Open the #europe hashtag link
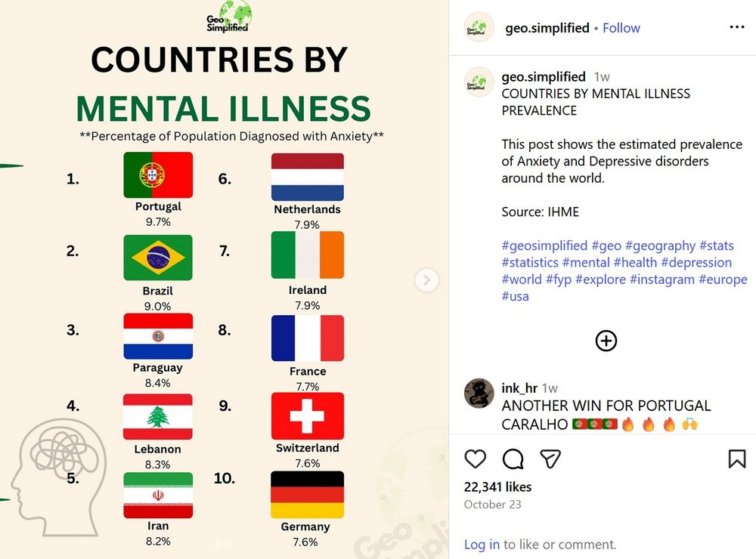 click(723, 279)
